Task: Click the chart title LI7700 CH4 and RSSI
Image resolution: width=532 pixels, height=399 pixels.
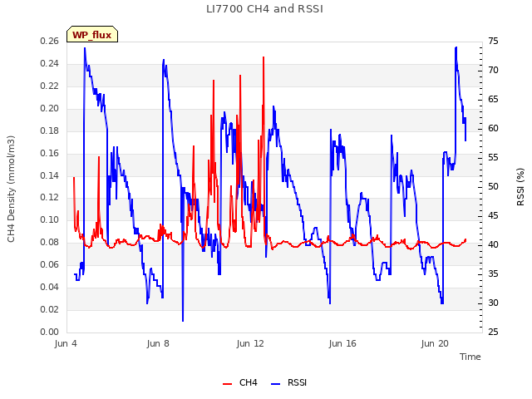Action: [264, 9]
